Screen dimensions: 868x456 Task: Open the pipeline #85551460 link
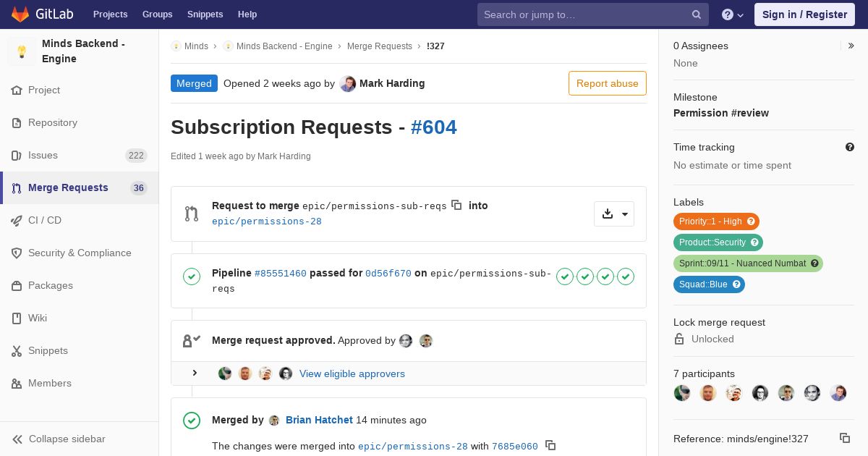281,274
